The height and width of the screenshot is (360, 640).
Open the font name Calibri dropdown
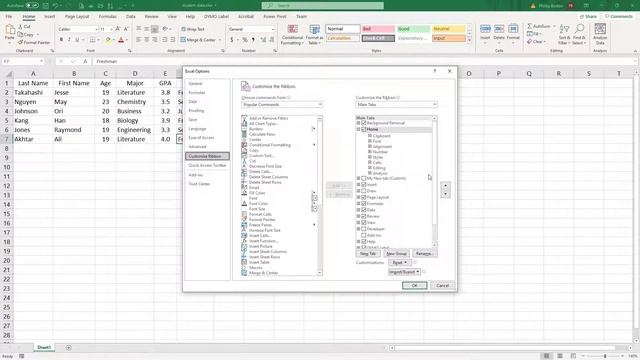point(96,29)
